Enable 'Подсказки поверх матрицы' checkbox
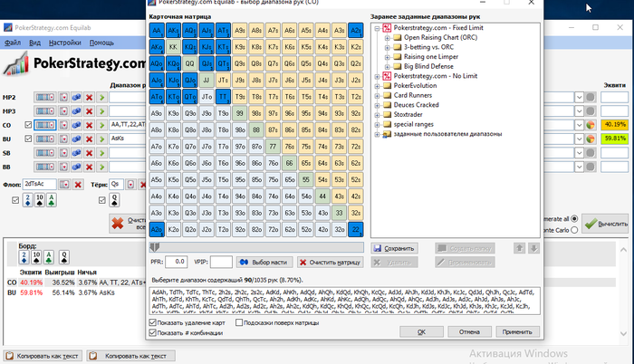Image resolution: width=634 pixels, height=364 pixels. (239, 322)
